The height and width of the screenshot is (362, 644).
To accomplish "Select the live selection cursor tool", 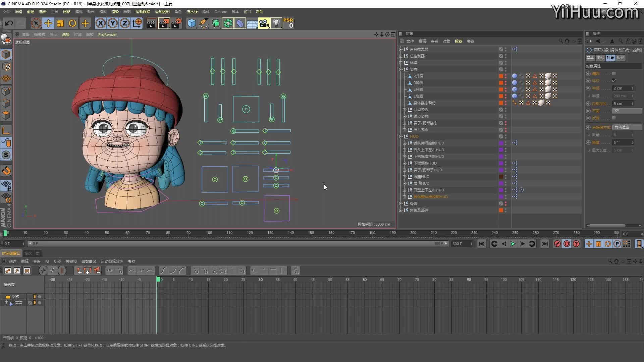I will point(36,23).
